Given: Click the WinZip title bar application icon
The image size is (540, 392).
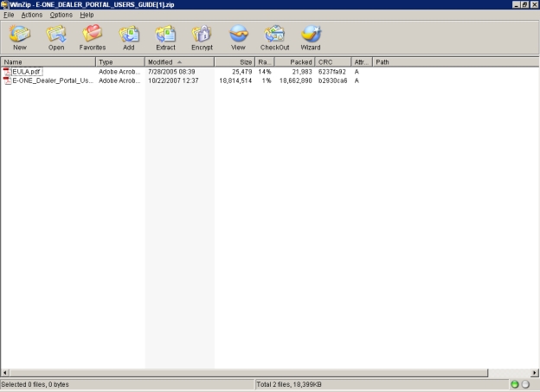Looking at the screenshot, I should click(4, 4).
